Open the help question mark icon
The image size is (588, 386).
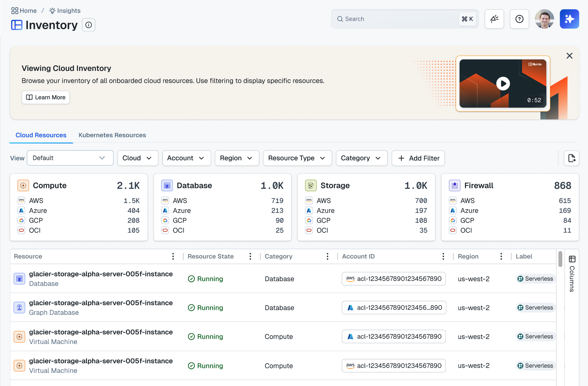coord(519,19)
